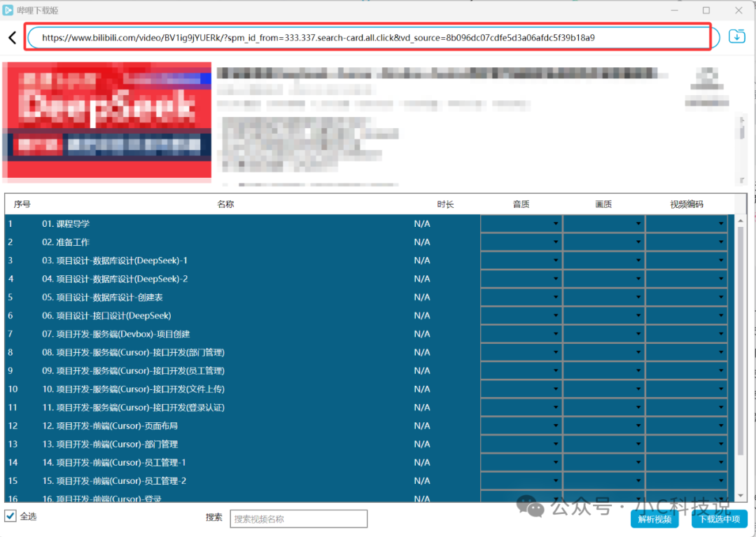Toggle the 全选 select-all checkbox
This screenshot has width=756, height=537.
tap(10, 516)
